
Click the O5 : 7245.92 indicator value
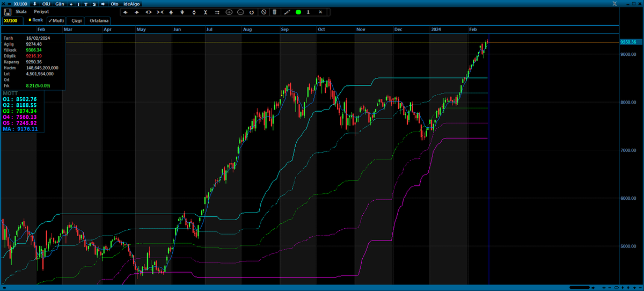click(x=19, y=123)
